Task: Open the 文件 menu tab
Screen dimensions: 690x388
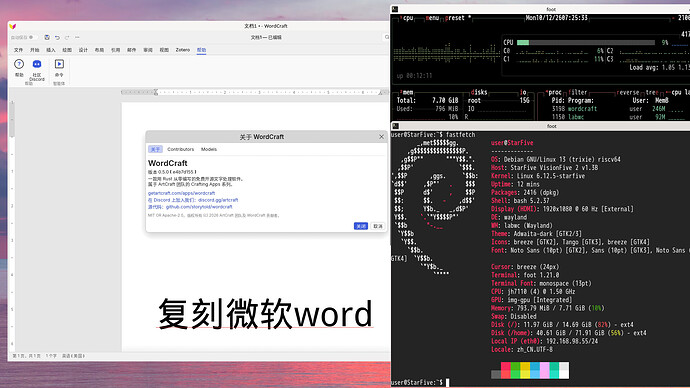Action: coord(18,50)
